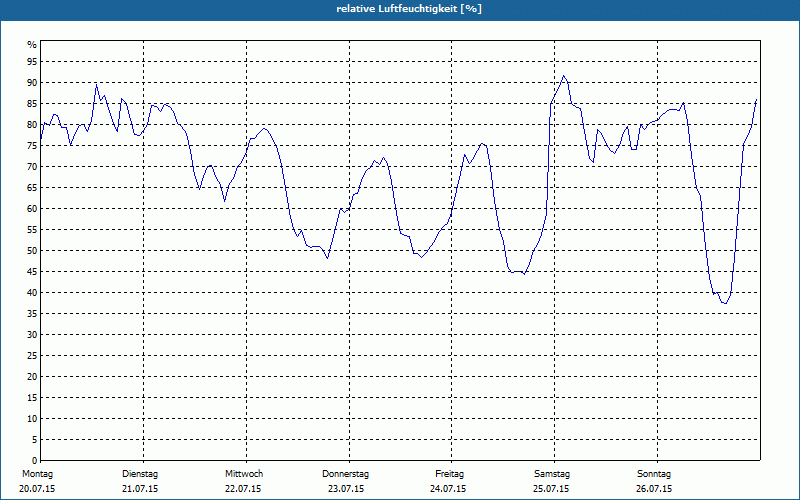800x500 pixels.
Task: Click the '50' y-axis value
Action: [32, 251]
